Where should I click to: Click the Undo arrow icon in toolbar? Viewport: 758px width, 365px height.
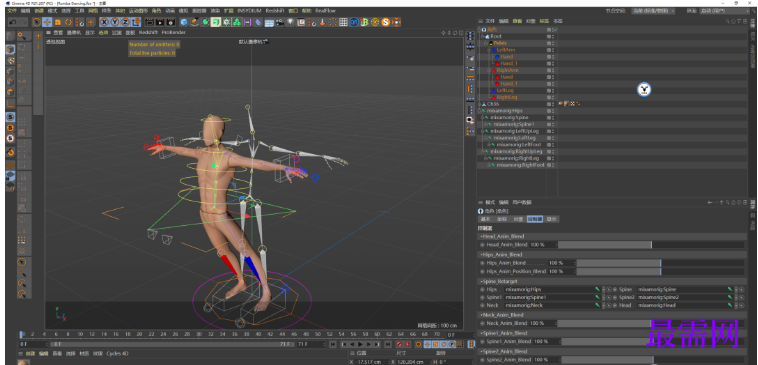(13, 22)
